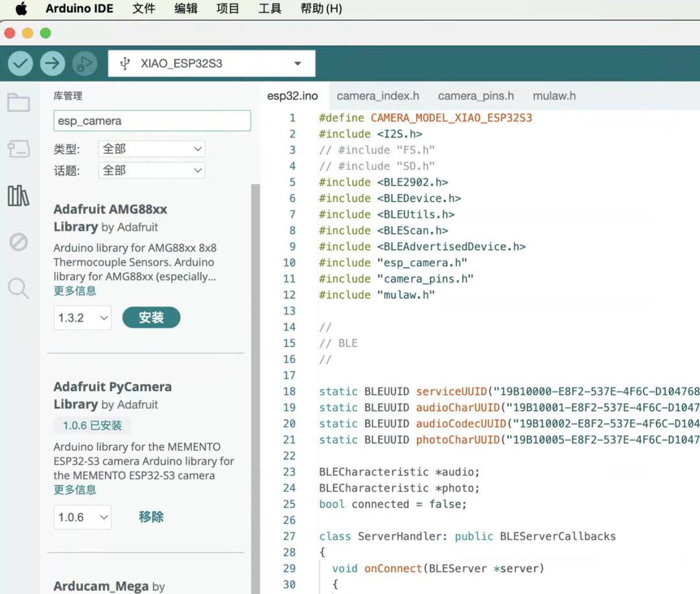This screenshot has height=594, width=700.
Task: Open the Sketchbook folder icon
Action: (19, 102)
